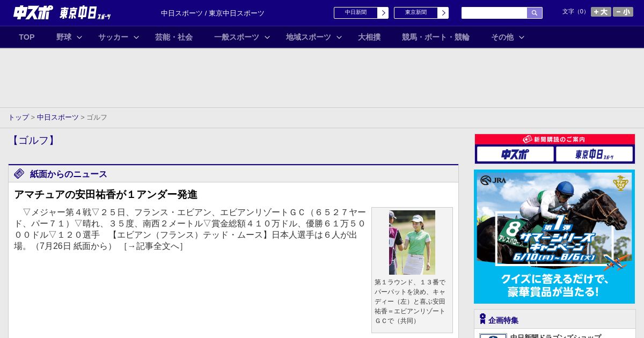Screen dimensions: 644x338
Task: Click the 中スポ subscription button
Action: coord(515,155)
